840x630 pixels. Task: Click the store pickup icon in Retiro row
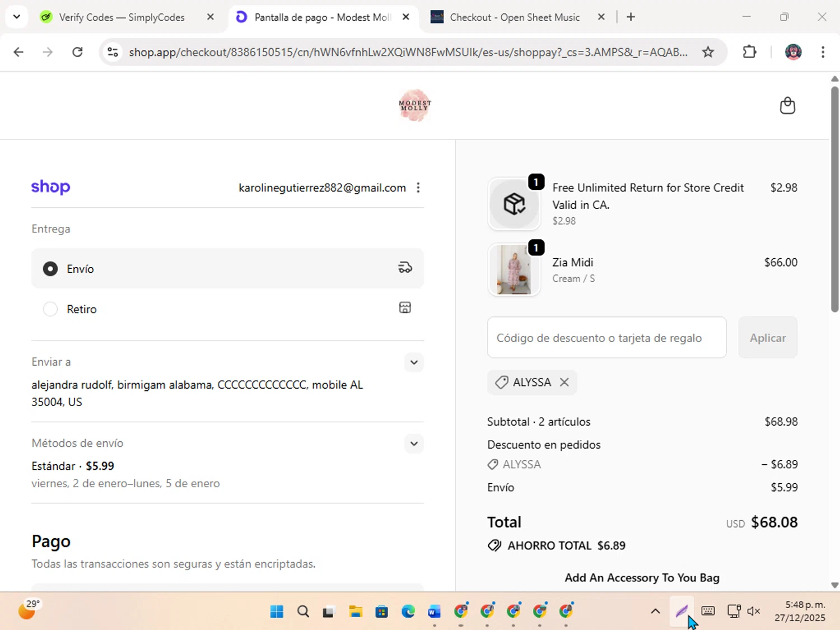pos(405,307)
